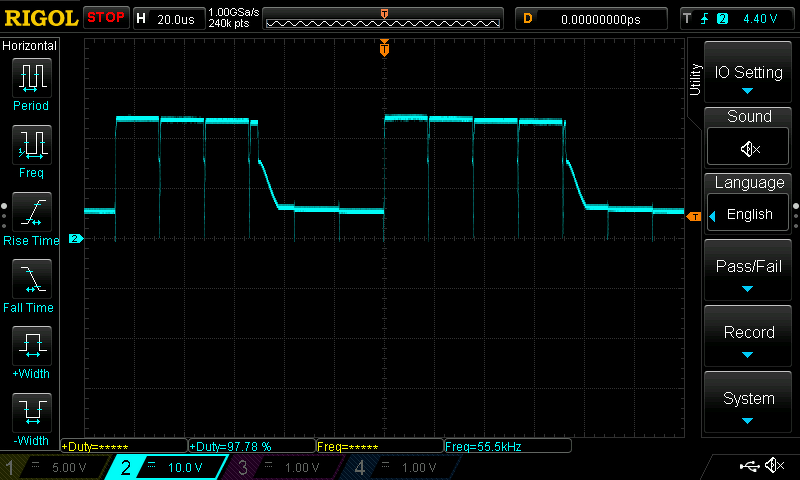Select the -Width measurement icon

point(32,413)
